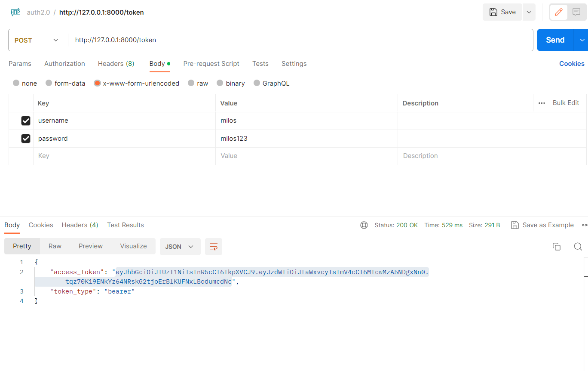
Task: Click the globe network icon
Action: click(x=364, y=225)
